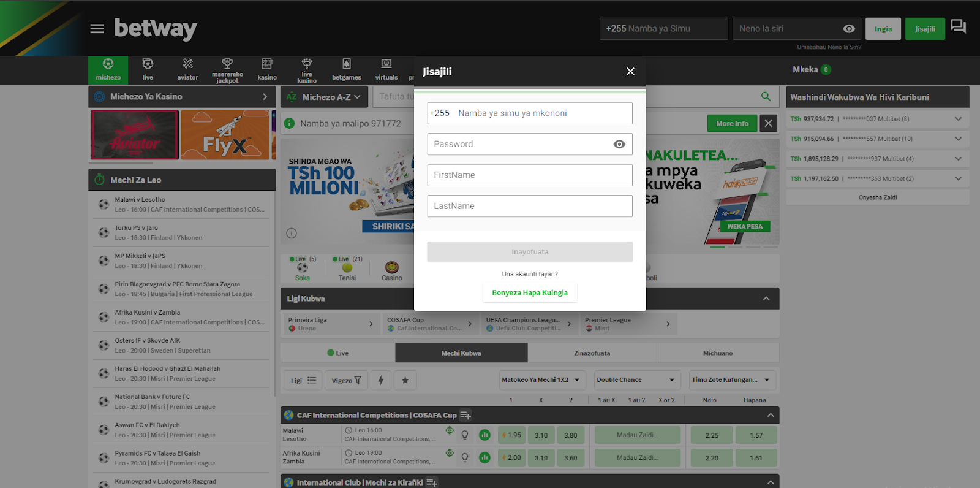Focus the Namba ya simu ya mkononi field

[x=530, y=113]
